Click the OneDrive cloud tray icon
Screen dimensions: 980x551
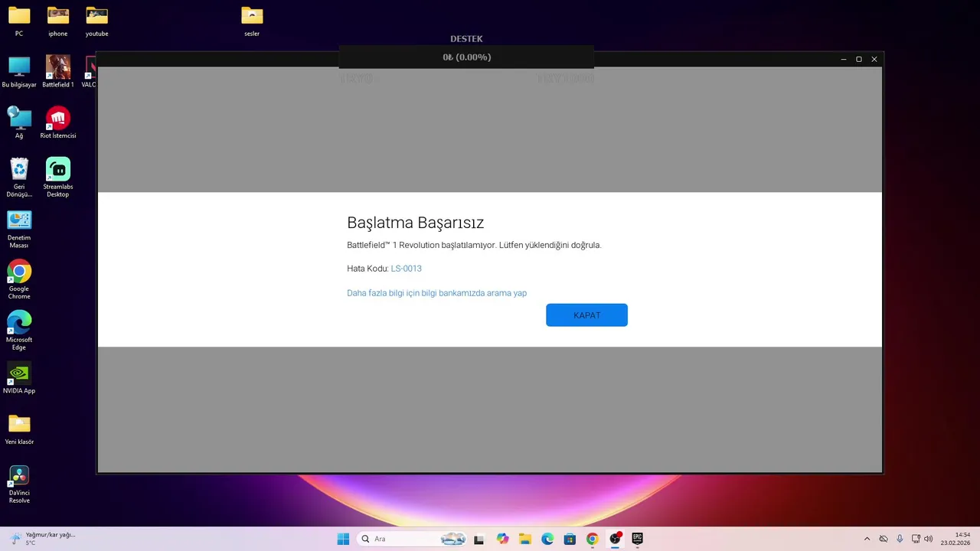tap(884, 539)
